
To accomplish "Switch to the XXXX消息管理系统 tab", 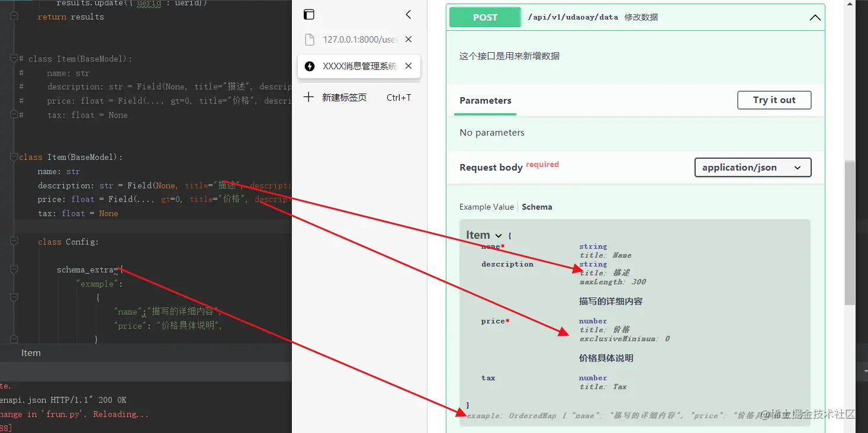I will click(359, 66).
